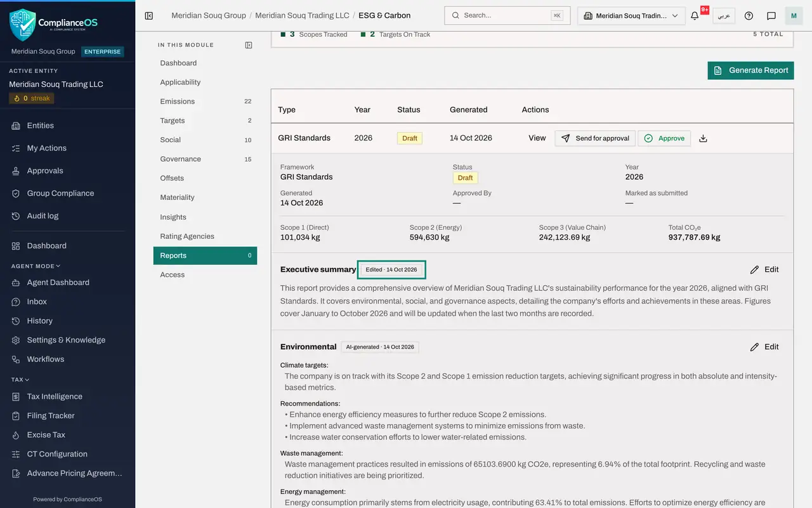The image size is (812, 508).
Task: Collapse the In This Module panel
Action: (x=249, y=45)
